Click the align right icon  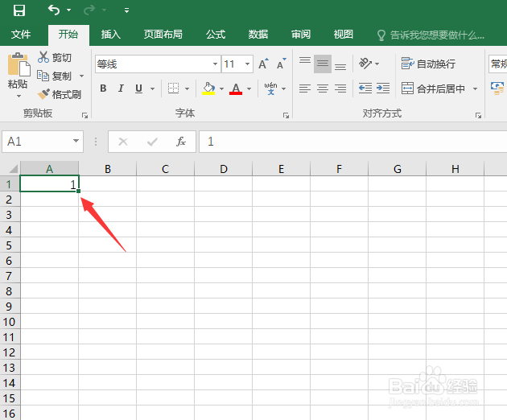coord(340,89)
